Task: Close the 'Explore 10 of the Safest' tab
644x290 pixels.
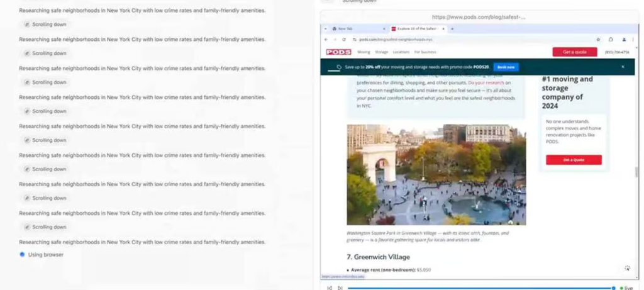Action: 443,29
